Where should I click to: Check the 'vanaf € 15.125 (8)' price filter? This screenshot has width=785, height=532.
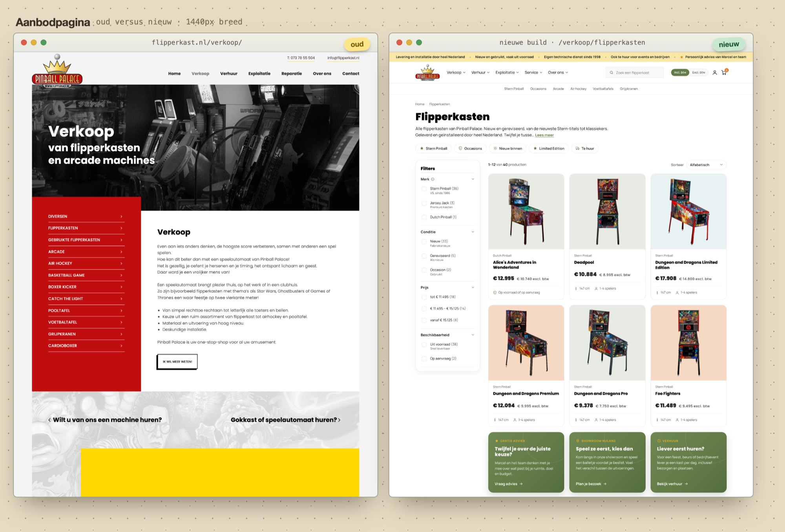424,320
